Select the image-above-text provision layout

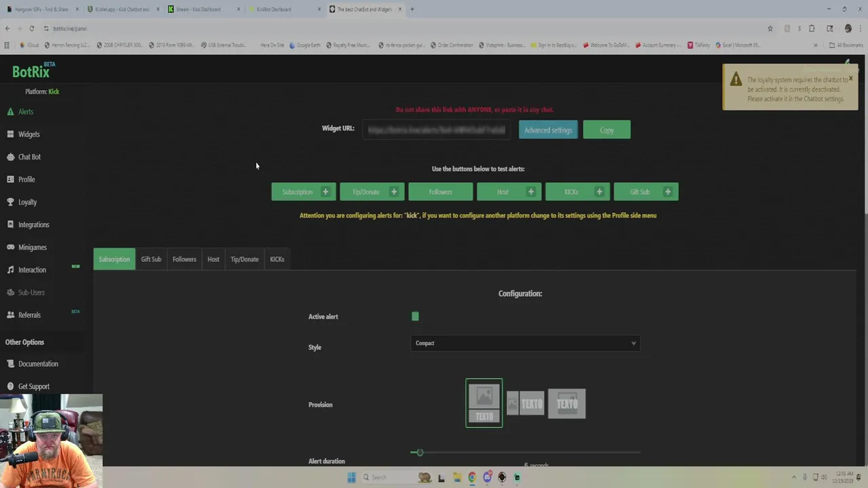pyautogui.click(x=484, y=403)
